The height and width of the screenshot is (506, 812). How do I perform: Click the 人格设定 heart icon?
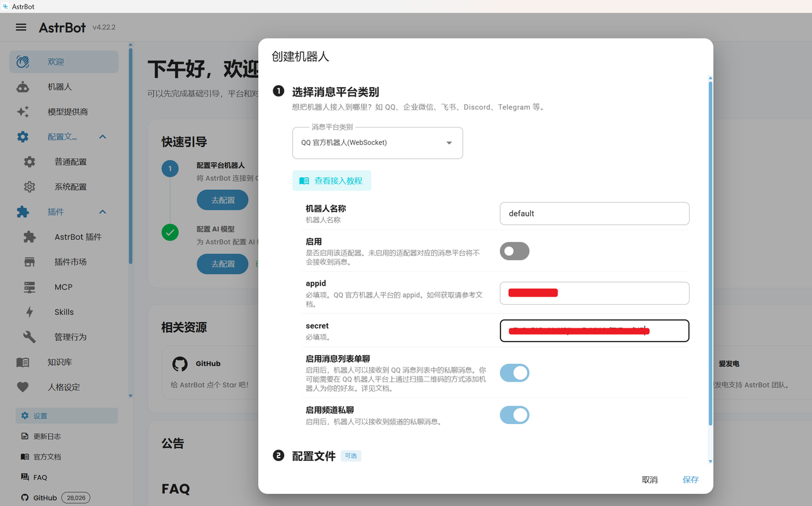(23, 387)
